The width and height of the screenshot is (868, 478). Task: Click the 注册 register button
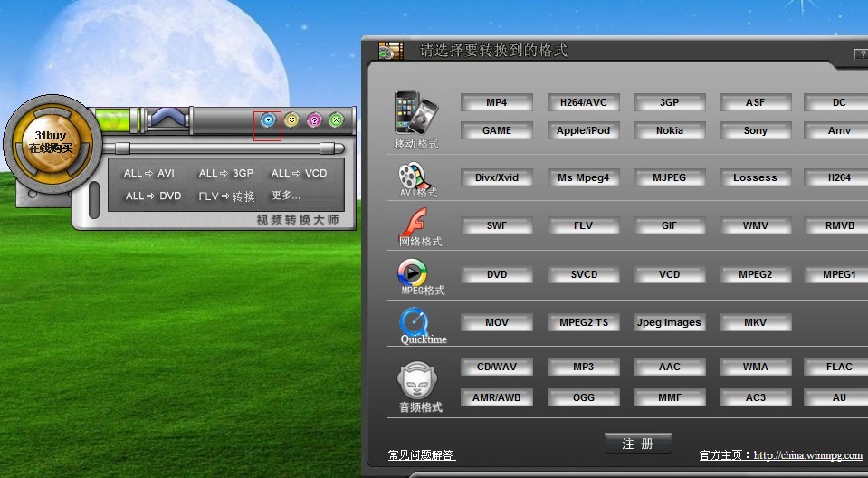click(638, 444)
